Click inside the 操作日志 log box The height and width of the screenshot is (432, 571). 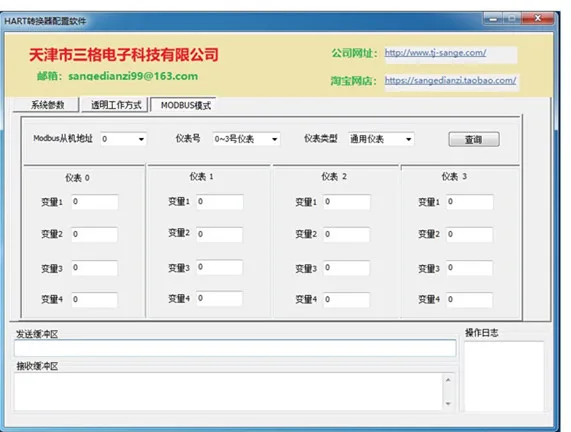(x=504, y=377)
